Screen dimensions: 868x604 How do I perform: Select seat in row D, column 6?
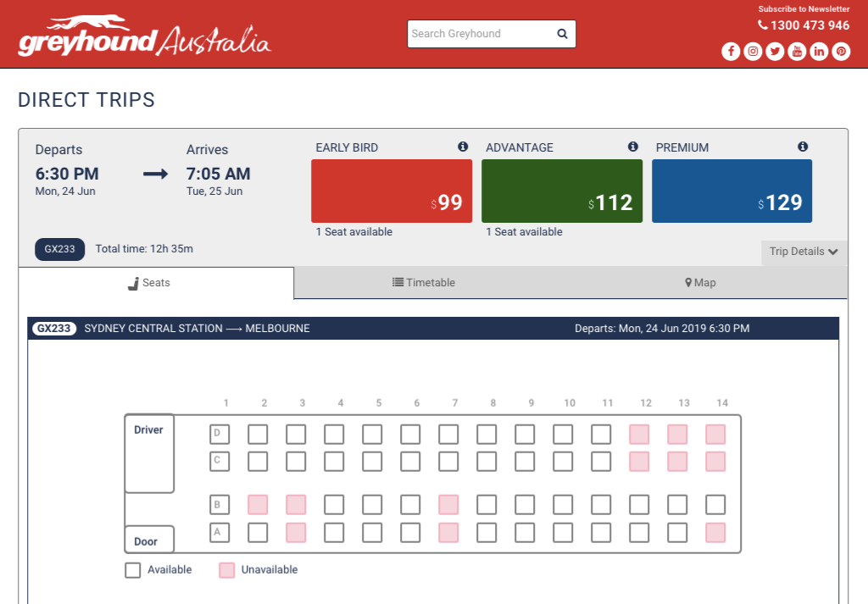tap(410, 435)
